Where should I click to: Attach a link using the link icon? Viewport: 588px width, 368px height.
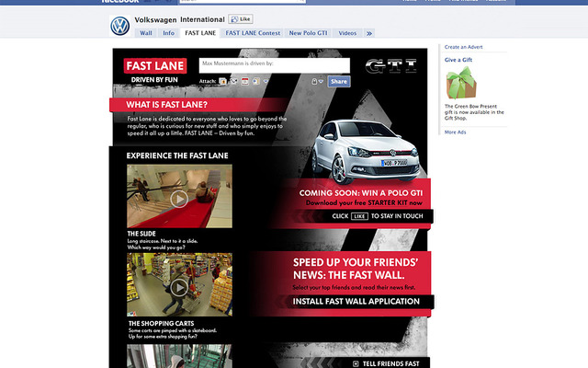pyautogui.click(x=255, y=81)
